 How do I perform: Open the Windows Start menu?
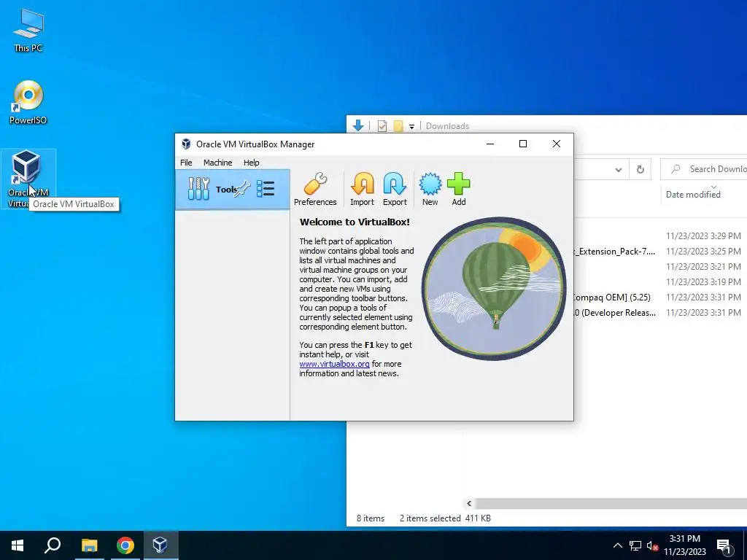coord(18,545)
